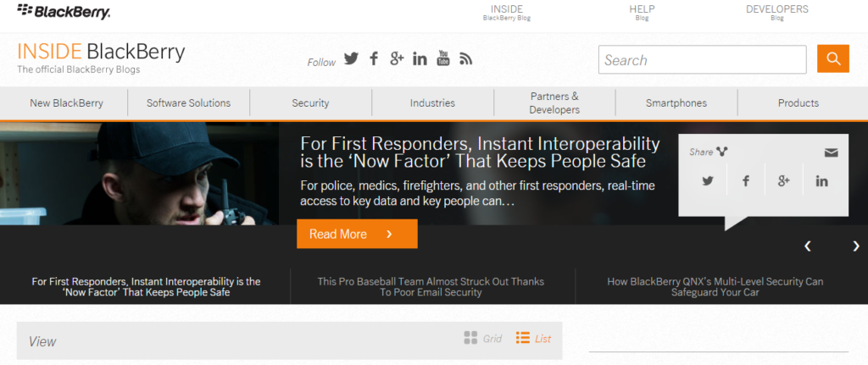Go to INSIDE BlackBerry Blog link
The image size is (868, 365).
[507, 12]
